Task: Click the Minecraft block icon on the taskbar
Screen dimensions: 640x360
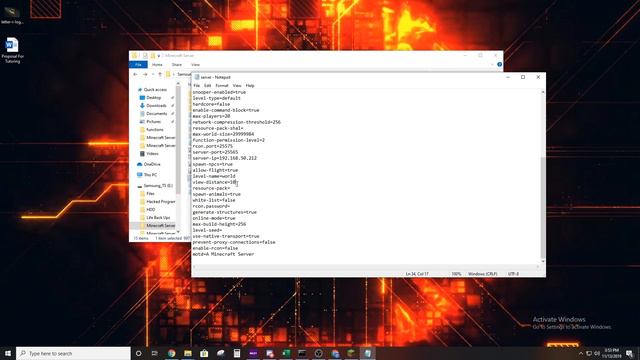Action: 351,353
